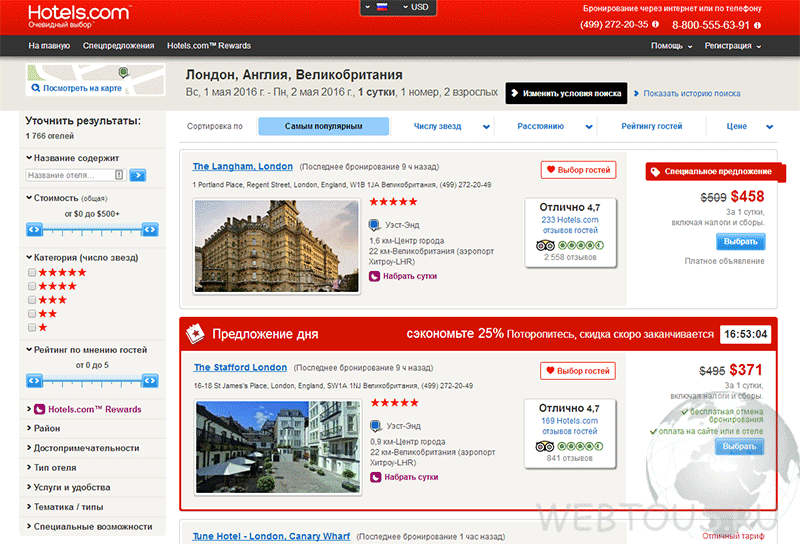Sort by Рейтингу гостей
This screenshot has height=544, width=800.
tap(652, 127)
